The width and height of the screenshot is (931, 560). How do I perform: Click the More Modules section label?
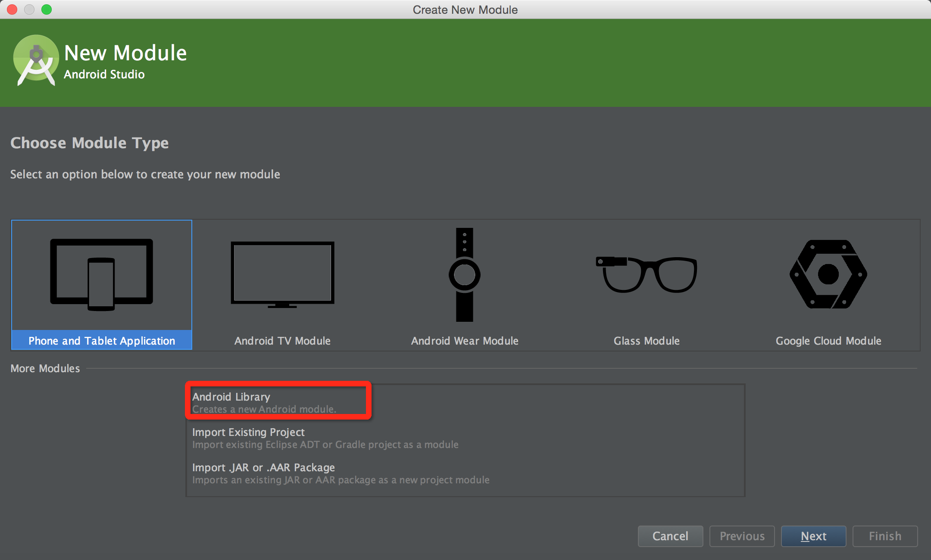point(45,369)
